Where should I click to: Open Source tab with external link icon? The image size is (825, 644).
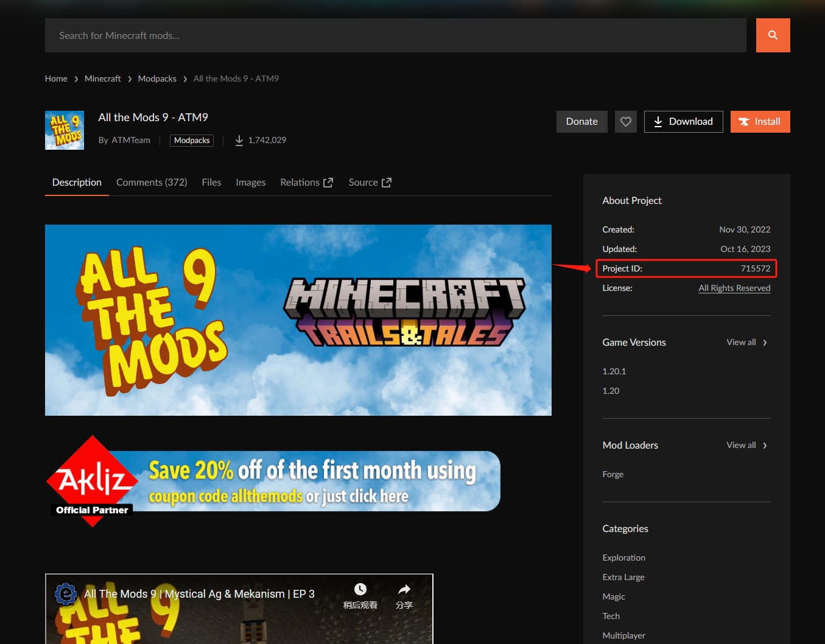370,183
